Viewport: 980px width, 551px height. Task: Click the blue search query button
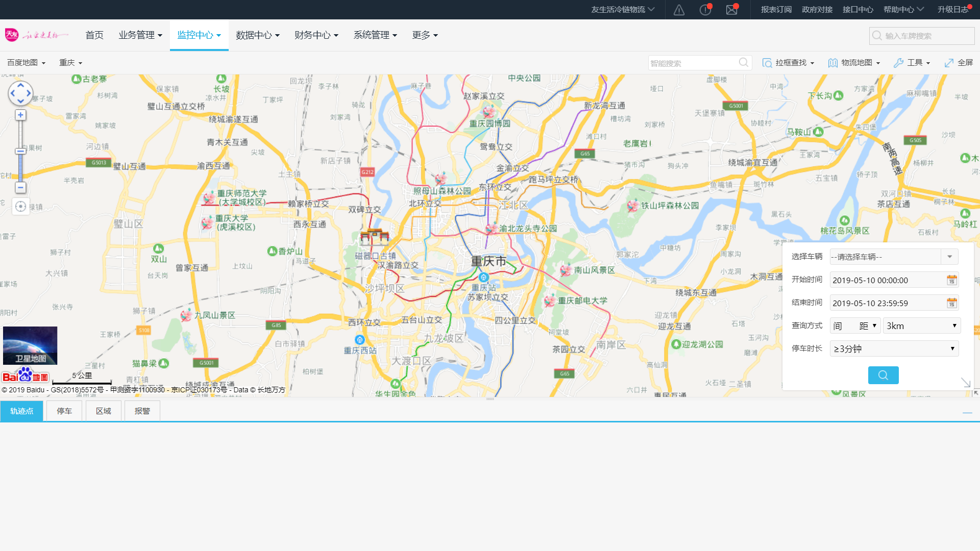tap(883, 375)
